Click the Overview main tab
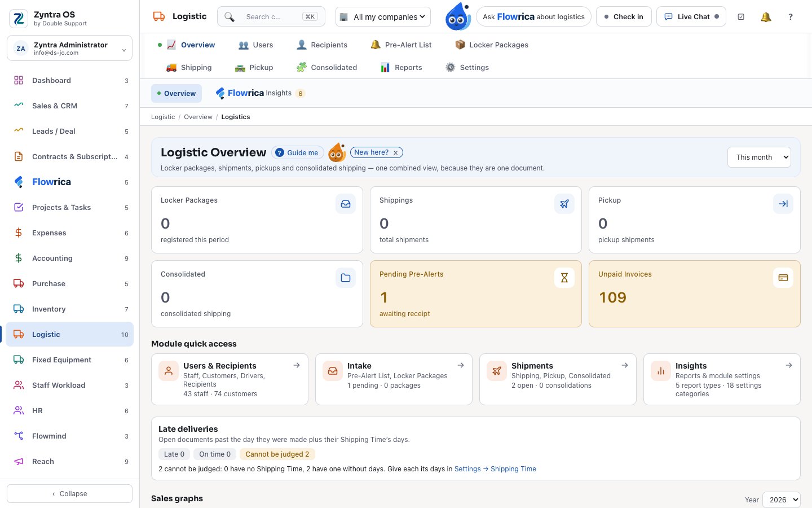This screenshot has height=508, width=812. point(191,45)
